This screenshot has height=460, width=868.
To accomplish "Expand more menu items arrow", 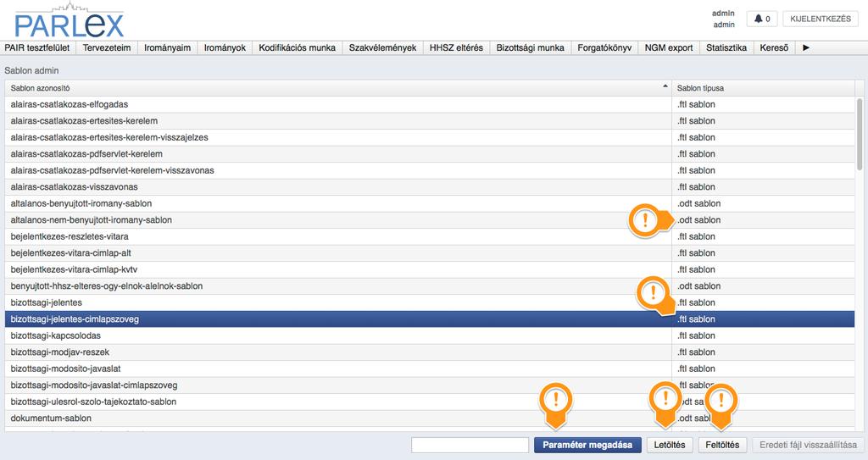I will 806,47.
